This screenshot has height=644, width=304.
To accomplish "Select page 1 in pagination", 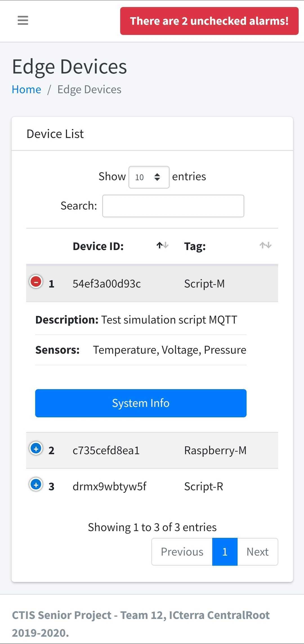I will (x=225, y=552).
